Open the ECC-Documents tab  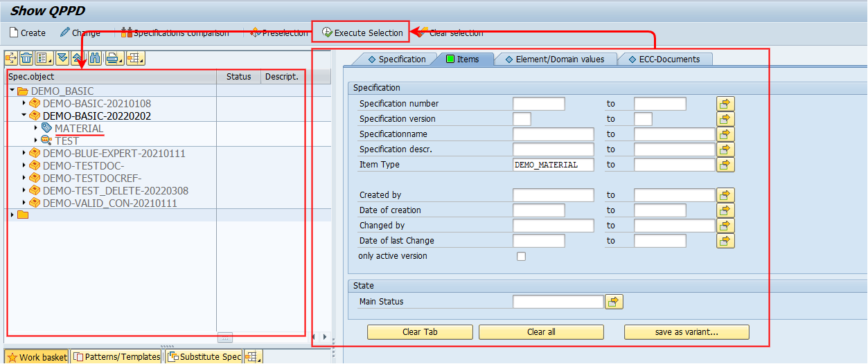[664, 60]
